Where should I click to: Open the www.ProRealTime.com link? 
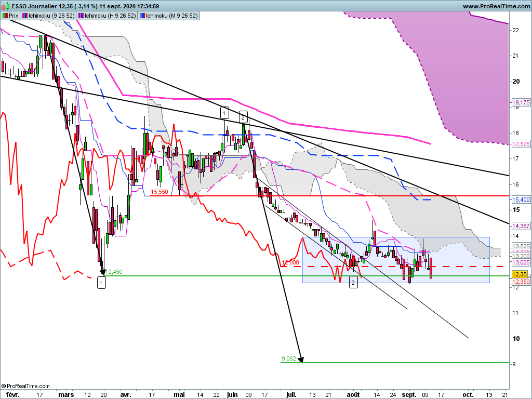click(496, 6)
